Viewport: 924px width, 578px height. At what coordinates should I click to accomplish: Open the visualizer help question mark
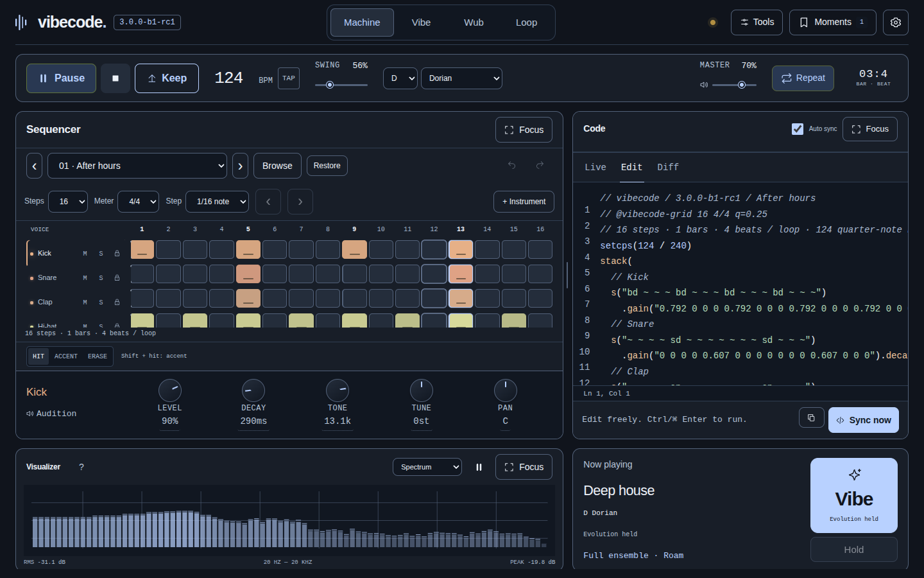point(81,467)
